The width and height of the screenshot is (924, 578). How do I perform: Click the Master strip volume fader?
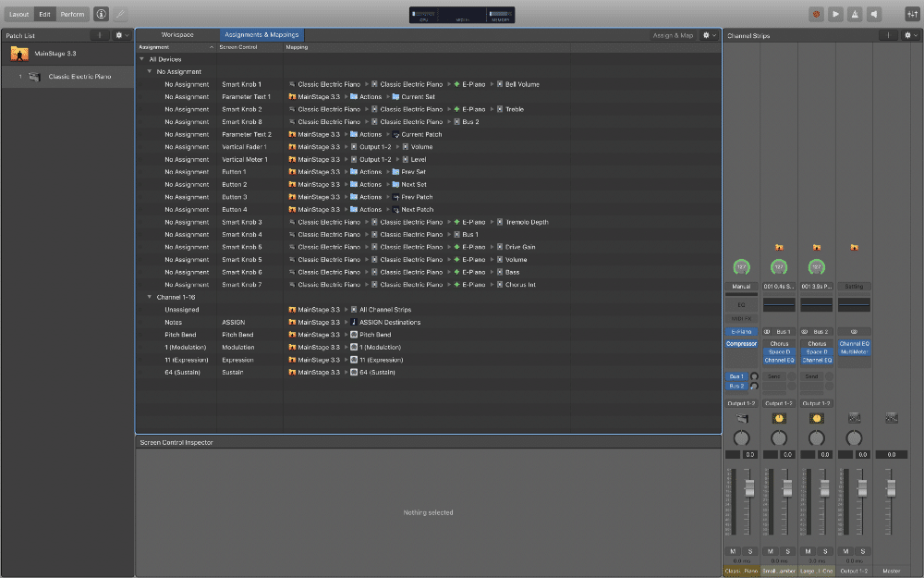(x=891, y=487)
